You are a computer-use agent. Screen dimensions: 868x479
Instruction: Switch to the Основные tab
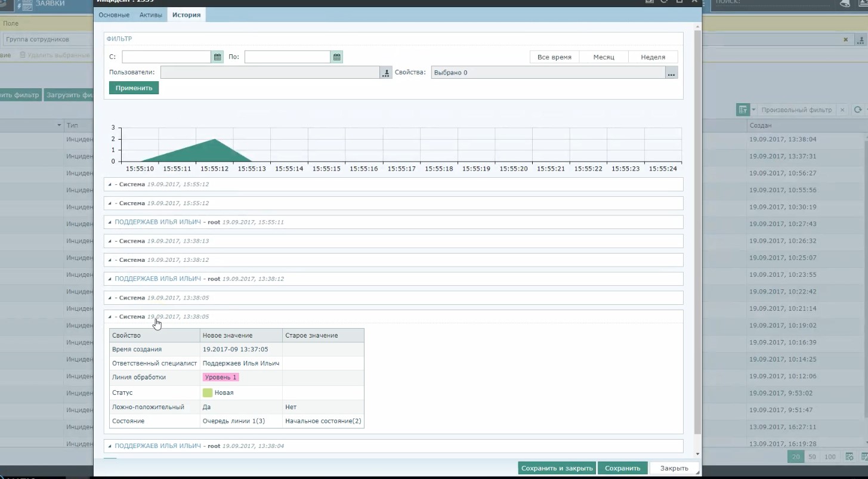pos(114,15)
